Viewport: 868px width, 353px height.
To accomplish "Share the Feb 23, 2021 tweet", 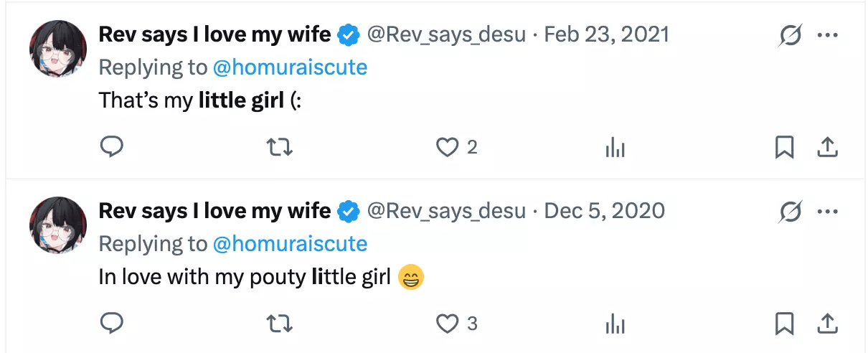I will pos(827,147).
